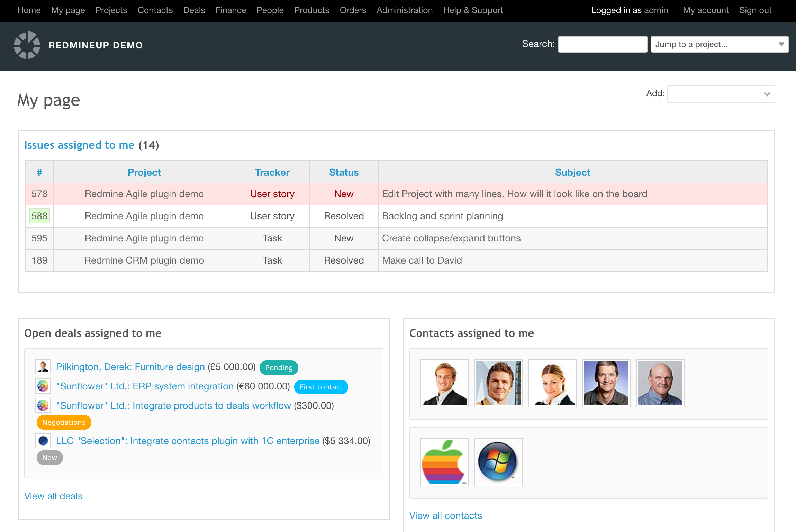796x532 pixels.
Task: Open the Finance menu
Action: (x=230, y=10)
